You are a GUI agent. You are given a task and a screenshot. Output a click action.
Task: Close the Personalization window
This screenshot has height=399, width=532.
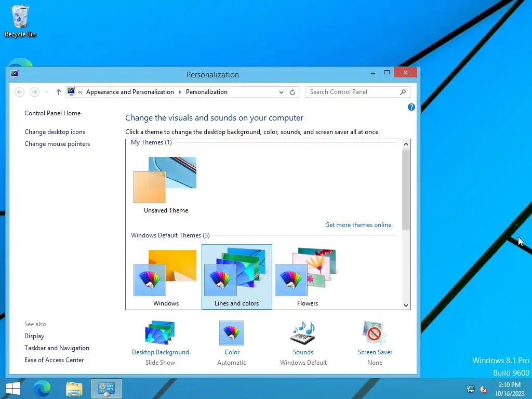pos(405,73)
